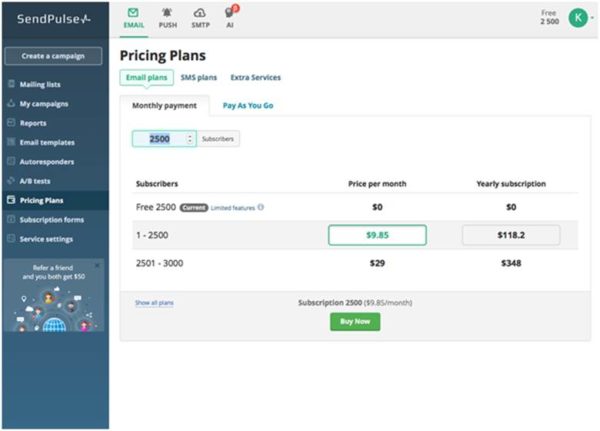600x431 pixels.
Task: Click the A/B tests sidebar icon
Action: 11,181
